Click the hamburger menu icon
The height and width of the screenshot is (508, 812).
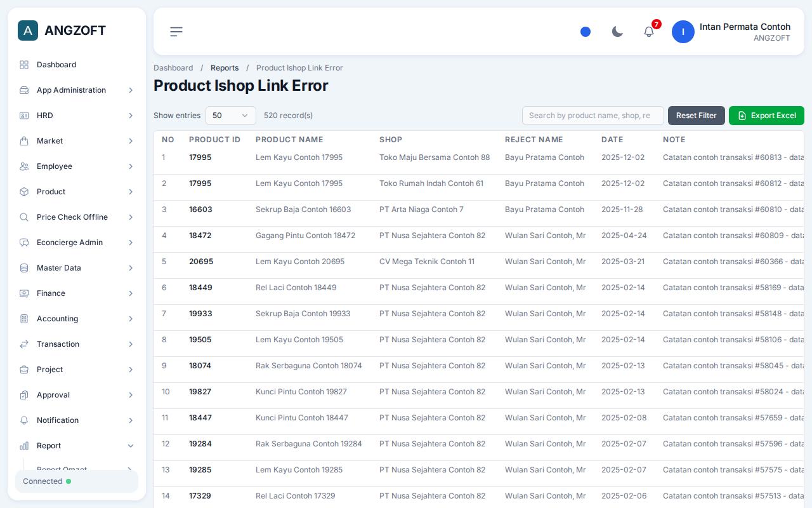(176, 32)
